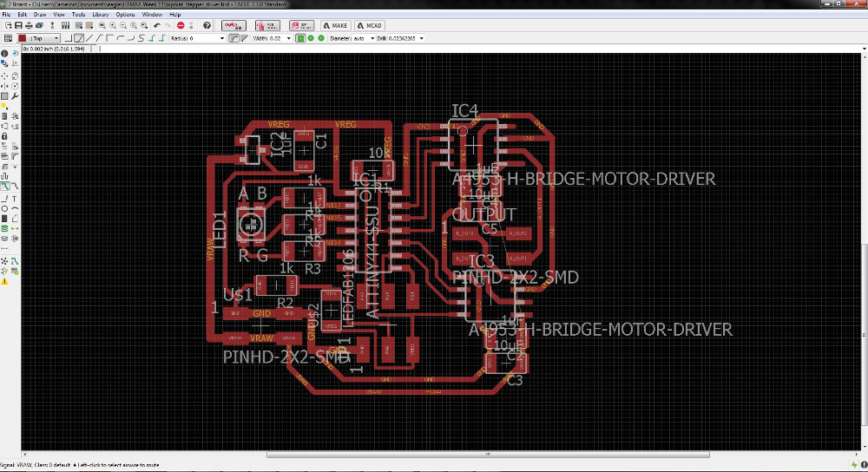
Task: Open the Width dropdown
Action: point(288,39)
